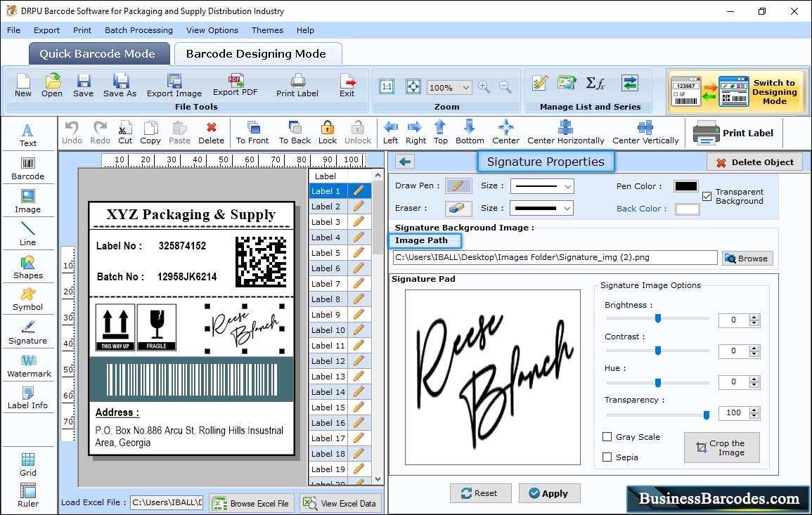Set zoom to 1:1 actual size
The image size is (812, 515).
point(387,86)
